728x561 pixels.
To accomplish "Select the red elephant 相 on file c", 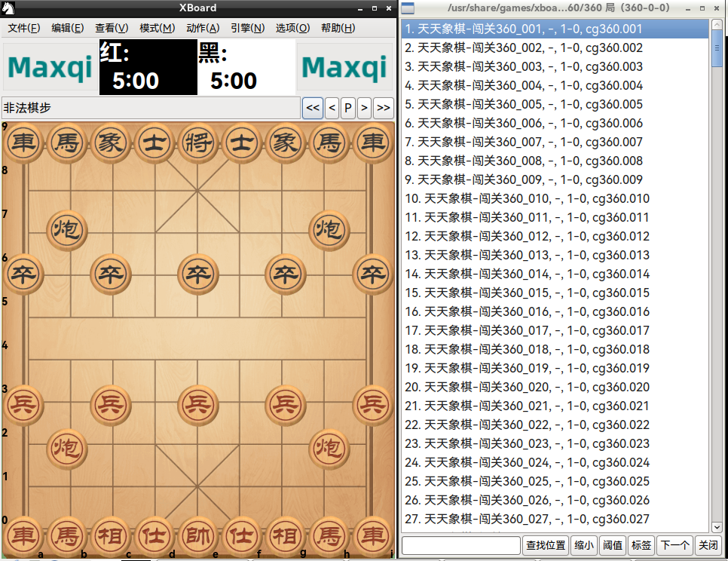I will click(x=111, y=536).
